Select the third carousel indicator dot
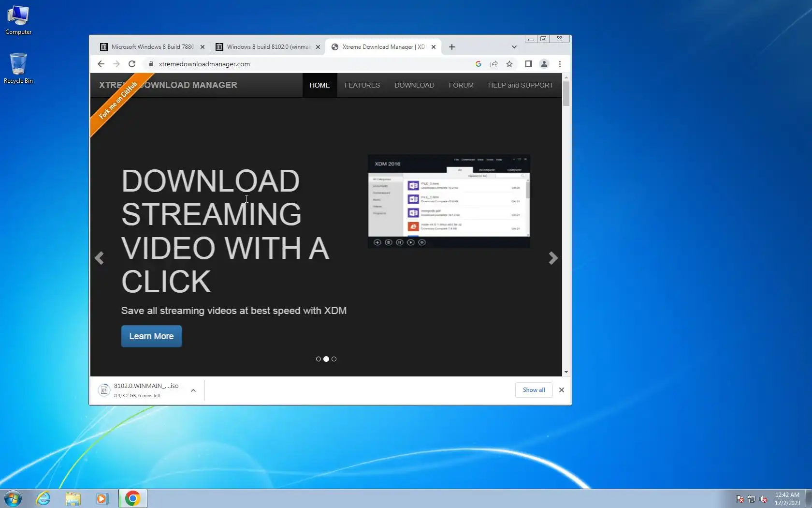This screenshot has width=812, height=508. [x=334, y=359]
